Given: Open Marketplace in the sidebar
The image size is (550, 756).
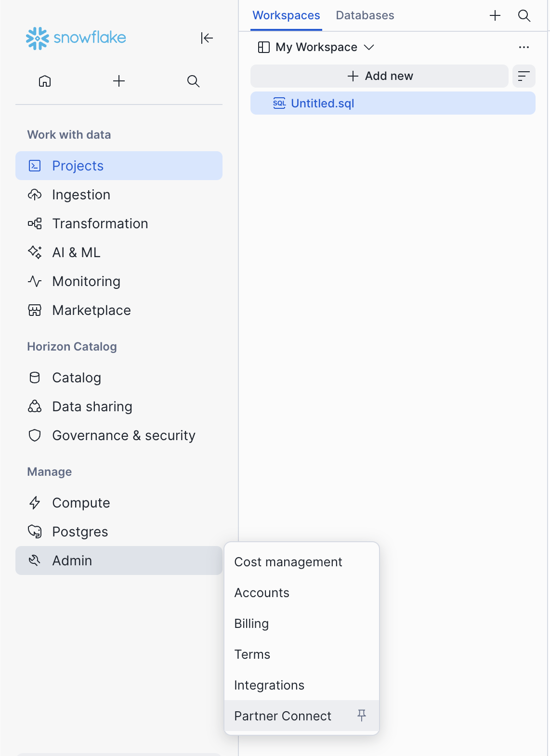Looking at the screenshot, I should (x=119, y=310).
